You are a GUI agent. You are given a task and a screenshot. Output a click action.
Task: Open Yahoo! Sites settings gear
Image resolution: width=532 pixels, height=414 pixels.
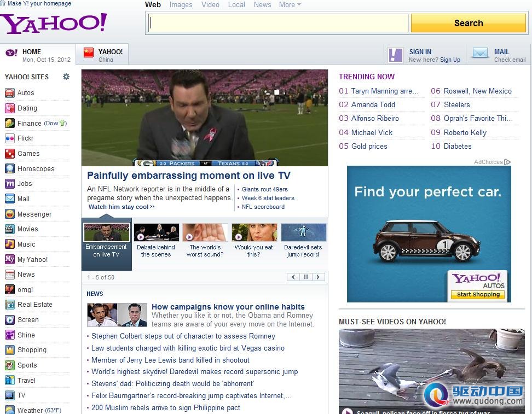[66, 77]
